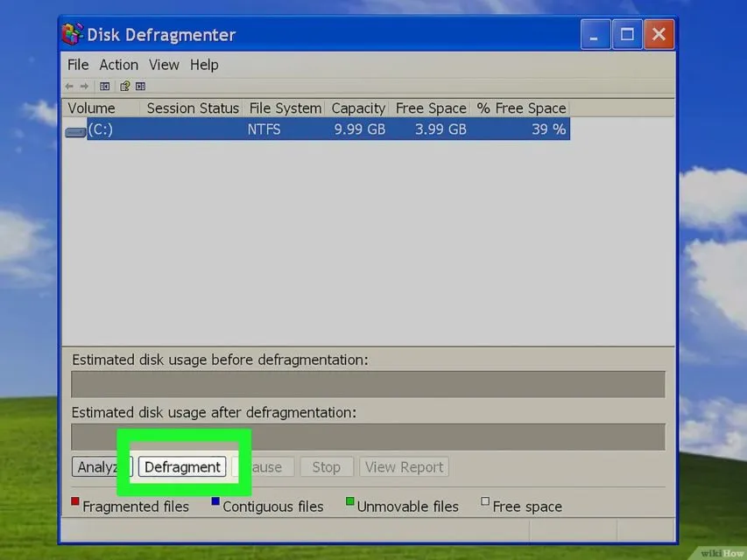Click the 'Unmovable files' legend label
The image size is (747, 560).
coord(408,507)
